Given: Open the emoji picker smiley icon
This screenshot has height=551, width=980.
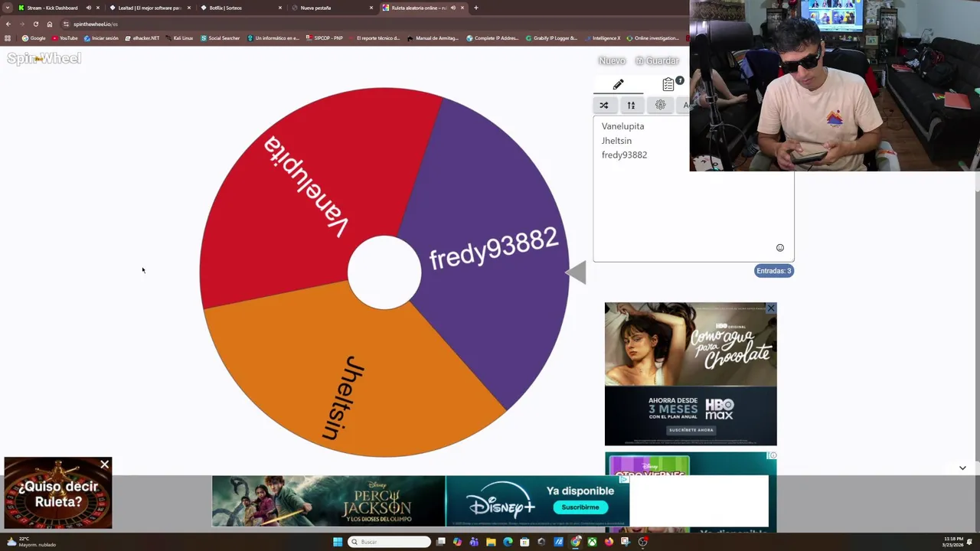Looking at the screenshot, I should pos(780,248).
